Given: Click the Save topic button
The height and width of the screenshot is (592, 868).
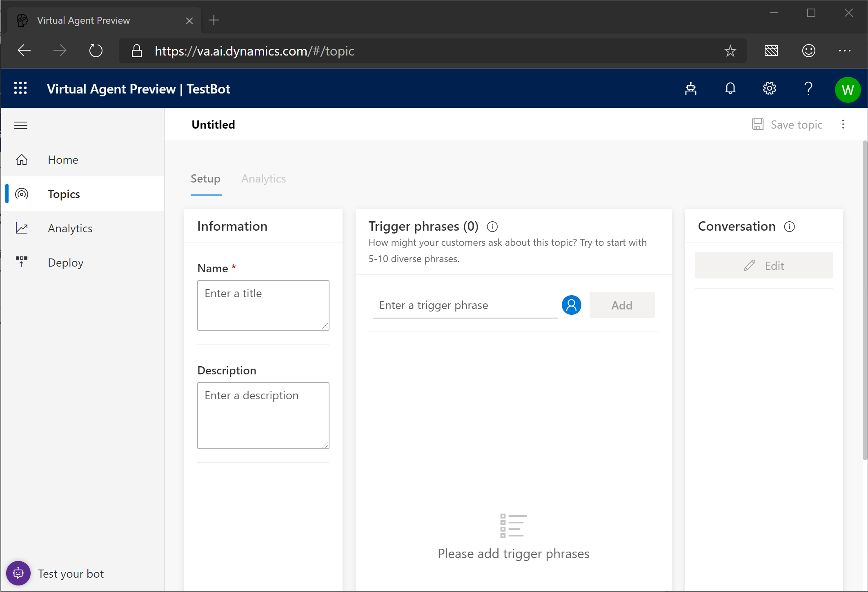Looking at the screenshot, I should [787, 125].
